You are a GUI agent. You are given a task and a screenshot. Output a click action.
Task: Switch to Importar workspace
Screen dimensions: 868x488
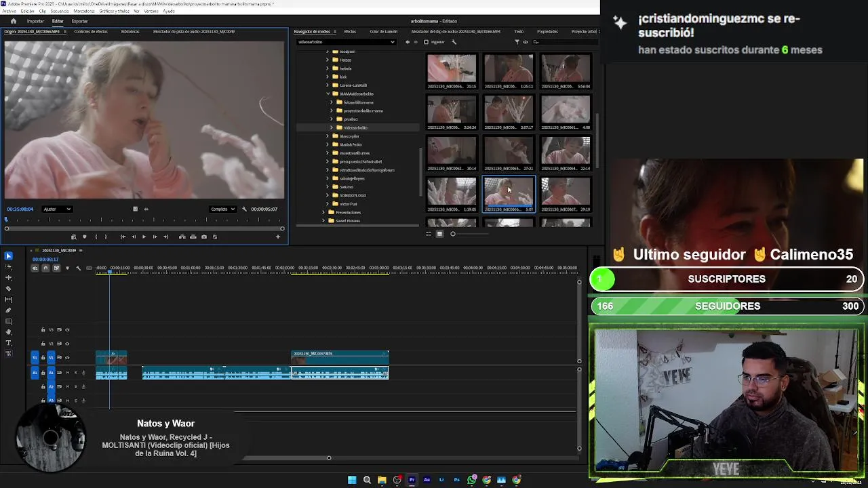pyautogui.click(x=35, y=21)
